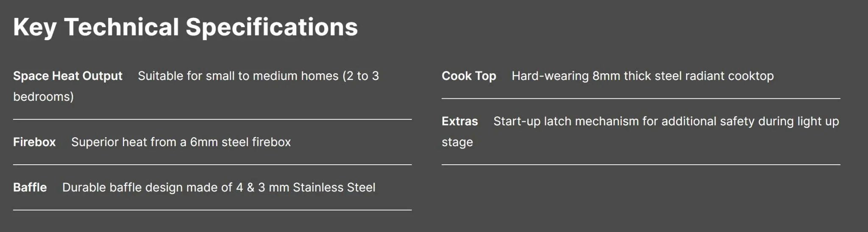The image size is (868, 232).
Task: Click the word stage under Extras
Action: pos(457,142)
